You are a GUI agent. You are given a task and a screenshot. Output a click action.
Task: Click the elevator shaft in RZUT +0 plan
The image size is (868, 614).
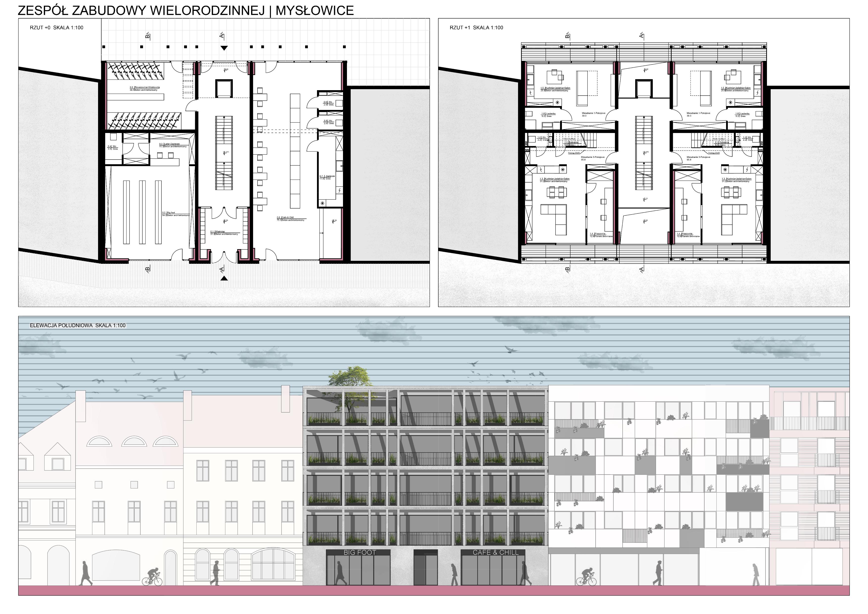(x=224, y=89)
